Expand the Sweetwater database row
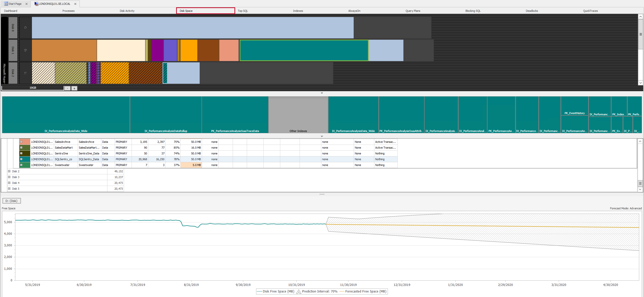This screenshot has height=297, width=644. (x=22, y=165)
